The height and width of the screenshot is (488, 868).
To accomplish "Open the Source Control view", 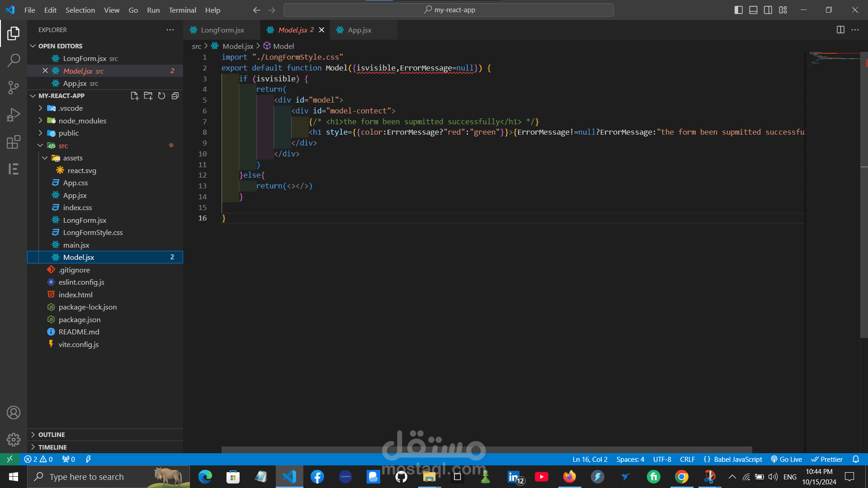I will coord(14,87).
